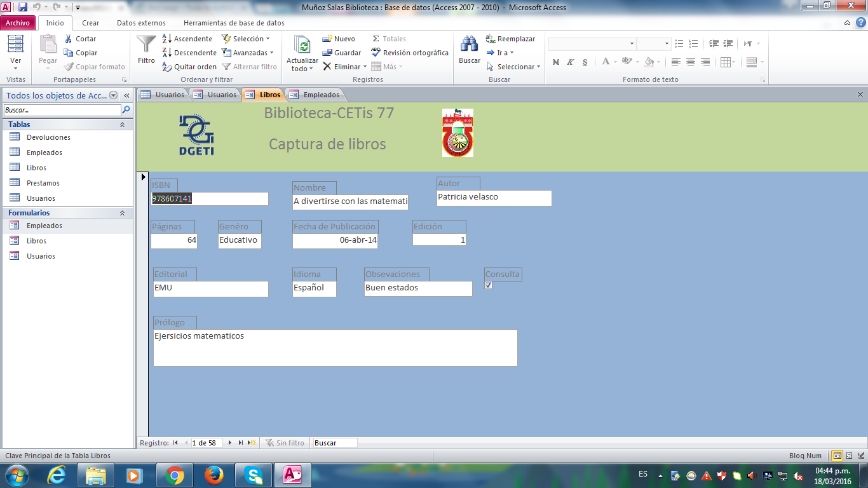Click the navigation pane Buscar search box
This screenshot has width=868, height=488.
[x=62, y=110]
